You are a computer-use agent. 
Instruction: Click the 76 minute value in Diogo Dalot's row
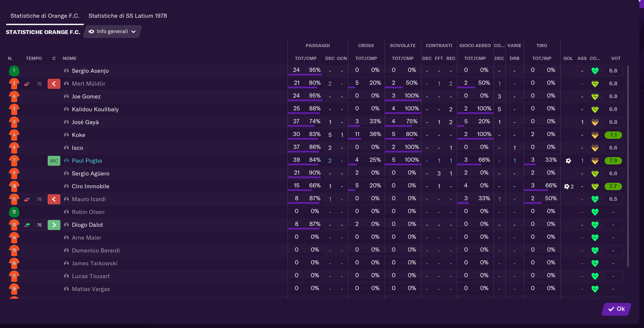coord(39,225)
